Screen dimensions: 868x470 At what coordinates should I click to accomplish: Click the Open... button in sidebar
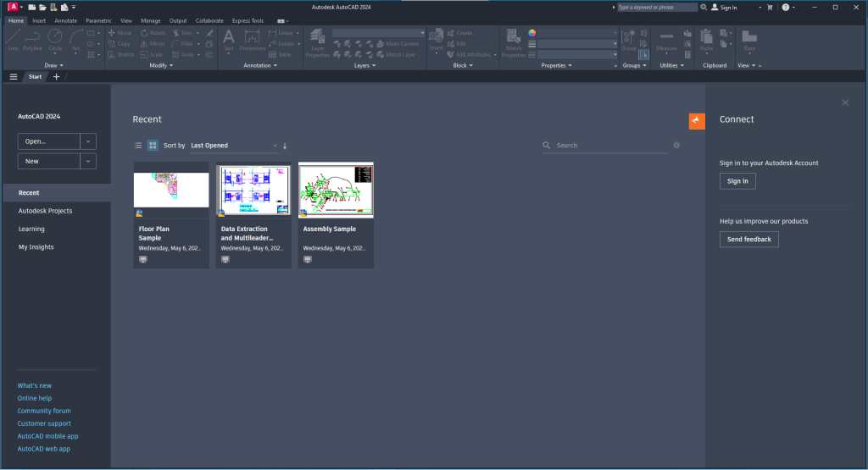point(48,141)
